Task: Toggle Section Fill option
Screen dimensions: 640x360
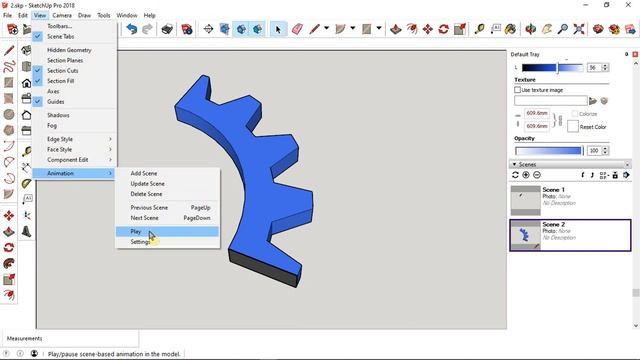Action: coord(60,81)
